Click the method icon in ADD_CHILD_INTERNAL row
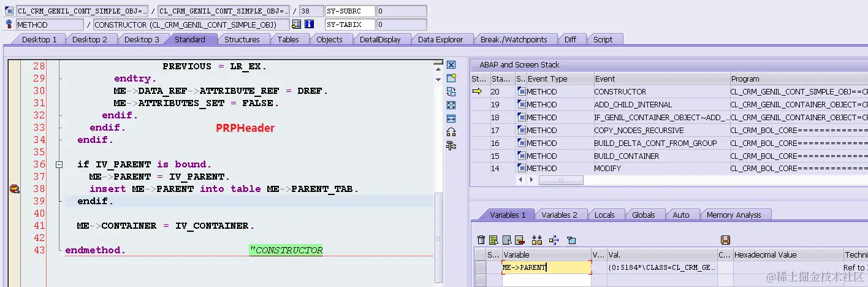 click(x=522, y=105)
